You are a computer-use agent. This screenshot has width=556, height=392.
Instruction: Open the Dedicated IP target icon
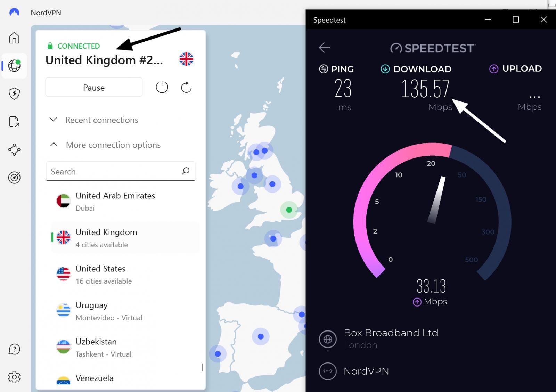14,177
